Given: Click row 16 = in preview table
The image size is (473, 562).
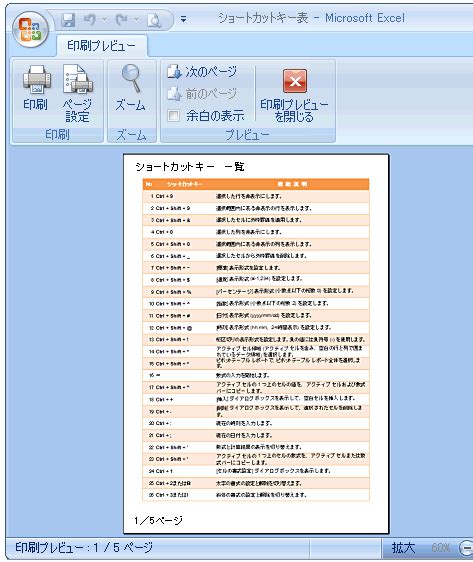Looking at the screenshot, I should [x=256, y=375].
